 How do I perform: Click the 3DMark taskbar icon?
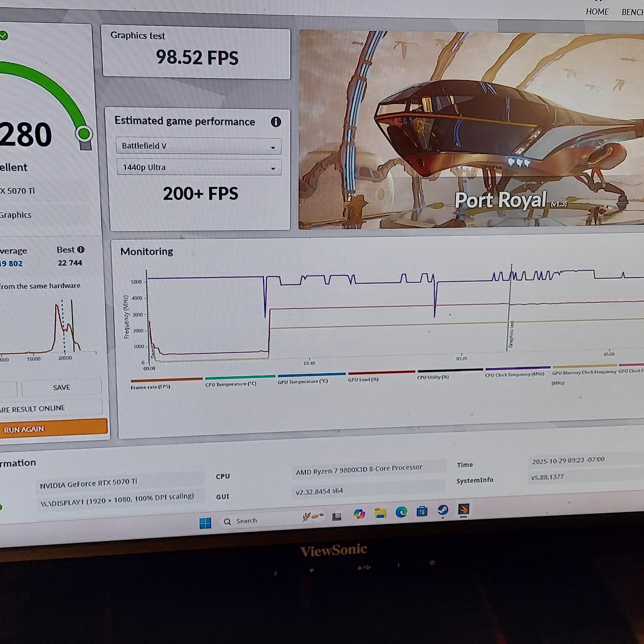pos(464,509)
